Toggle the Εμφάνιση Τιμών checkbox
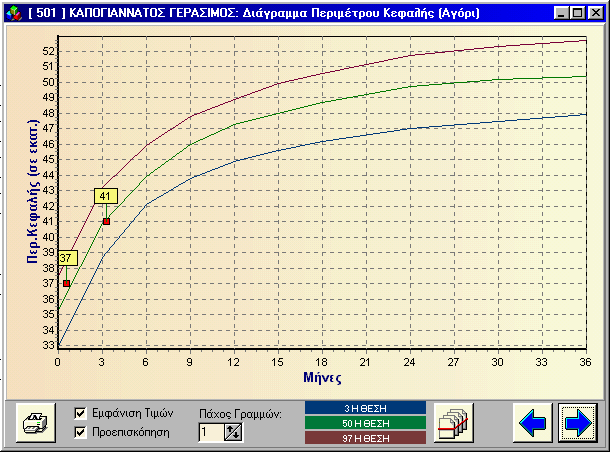The image size is (610, 452). pos(82,412)
